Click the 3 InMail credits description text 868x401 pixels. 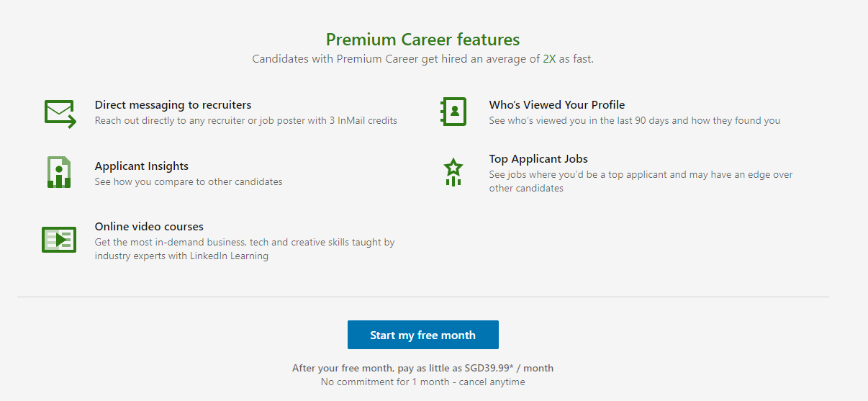(x=245, y=121)
